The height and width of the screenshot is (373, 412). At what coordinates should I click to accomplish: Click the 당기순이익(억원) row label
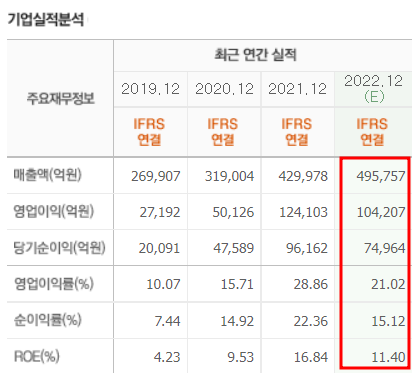(x=59, y=248)
